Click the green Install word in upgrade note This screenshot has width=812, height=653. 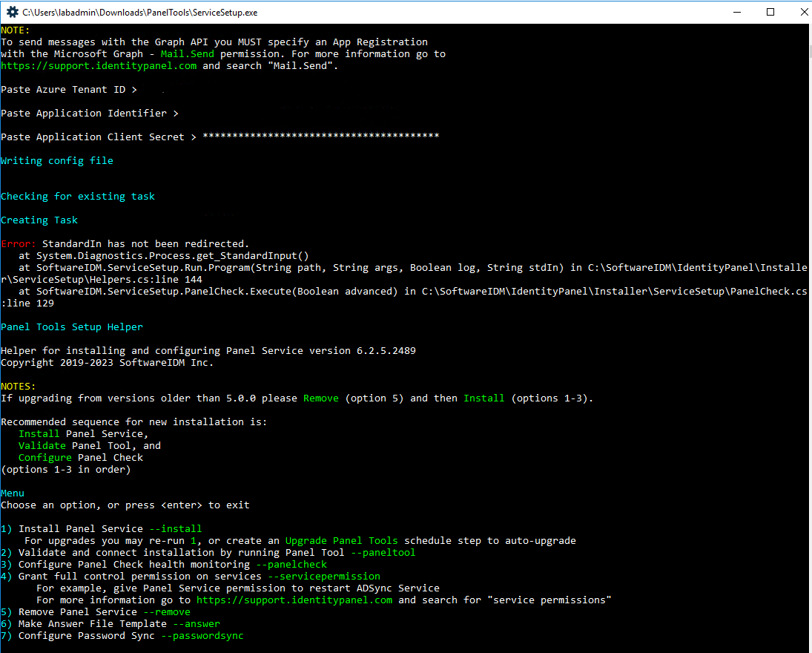click(x=483, y=398)
